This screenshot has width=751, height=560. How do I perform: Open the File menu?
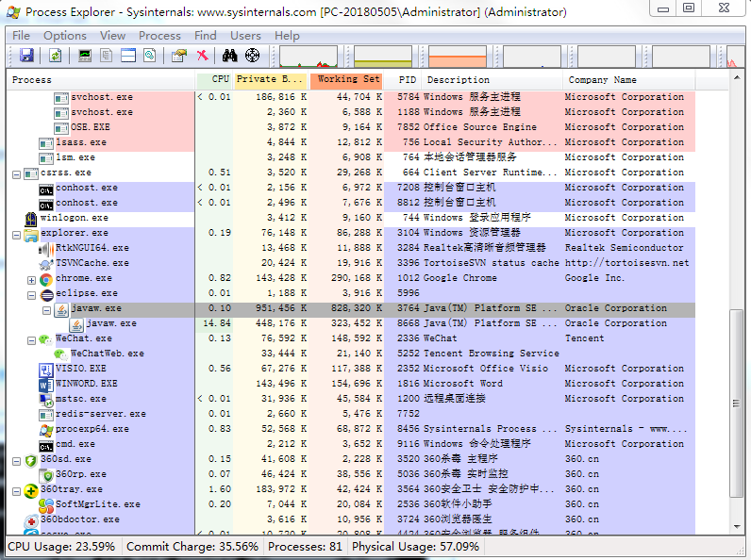point(21,36)
